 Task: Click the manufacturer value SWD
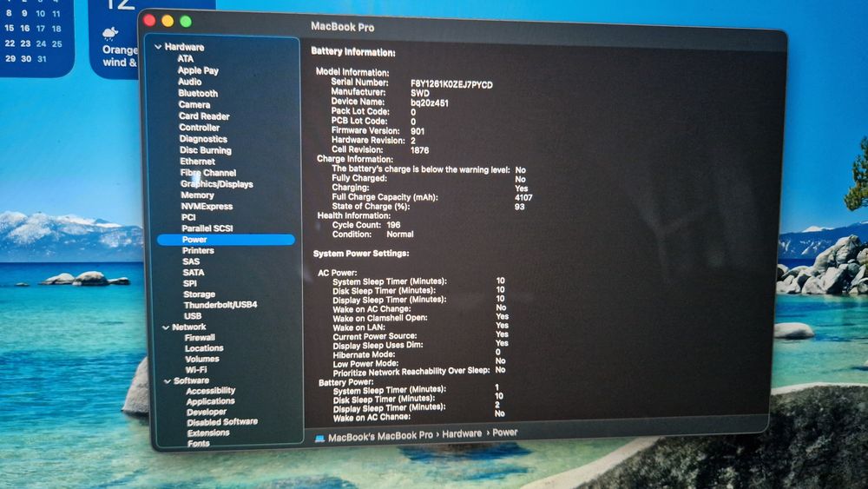tap(419, 93)
